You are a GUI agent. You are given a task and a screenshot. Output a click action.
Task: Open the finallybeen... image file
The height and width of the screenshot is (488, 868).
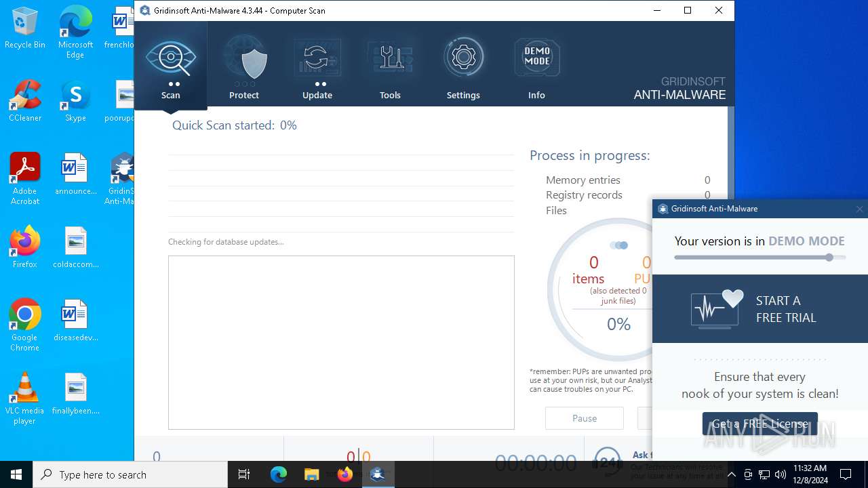pos(75,394)
